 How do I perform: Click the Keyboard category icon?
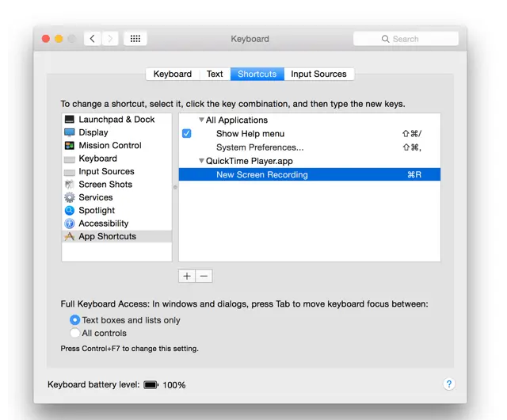click(x=69, y=159)
